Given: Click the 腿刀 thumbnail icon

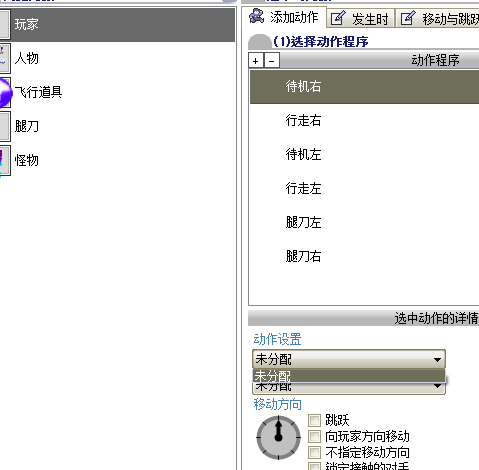Looking at the screenshot, I should coord(5,126).
